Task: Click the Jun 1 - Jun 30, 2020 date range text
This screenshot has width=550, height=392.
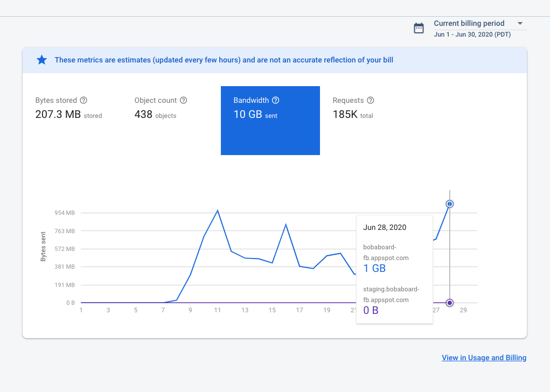Action: pyautogui.click(x=472, y=34)
